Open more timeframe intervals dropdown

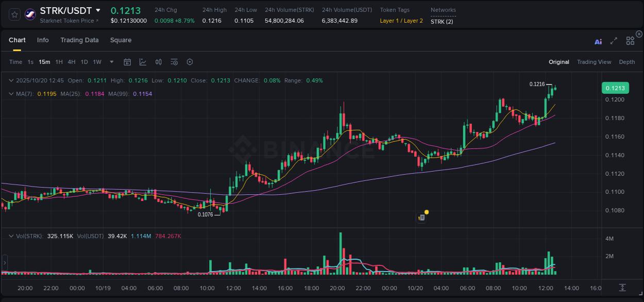click(x=111, y=62)
